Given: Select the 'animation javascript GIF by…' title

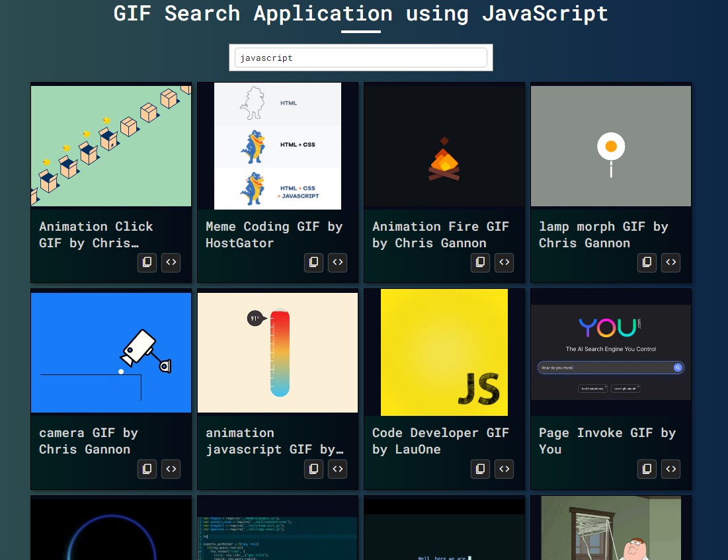Looking at the screenshot, I should point(275,441).
